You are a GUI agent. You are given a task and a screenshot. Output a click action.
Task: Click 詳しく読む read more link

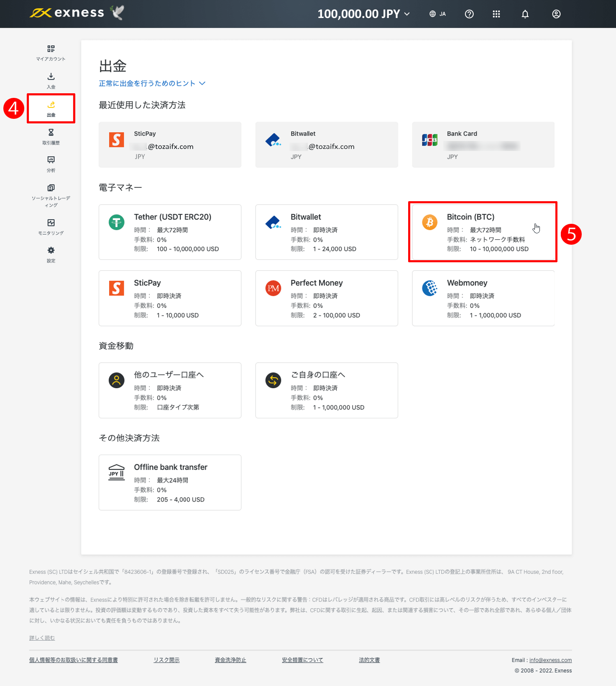pos(42,638)
